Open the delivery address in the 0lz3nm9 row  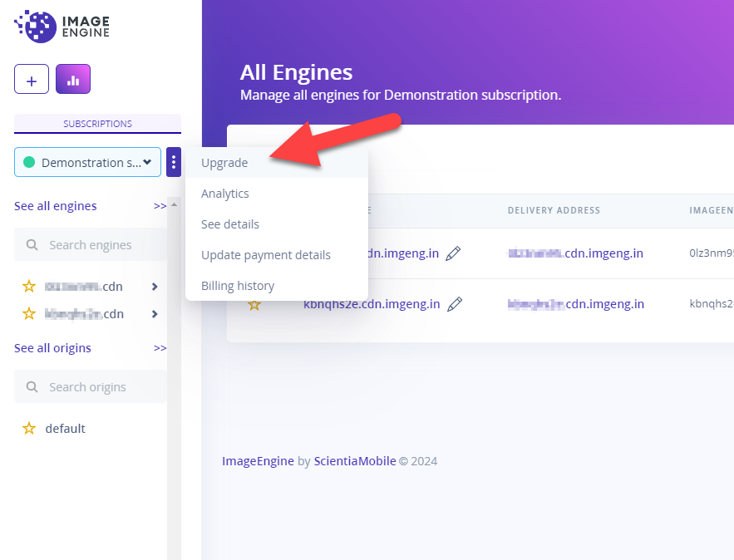tap(576, 253)
